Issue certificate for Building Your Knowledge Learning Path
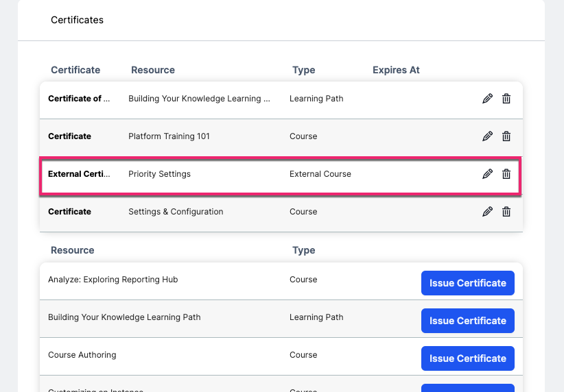Image resolution: width=564 pixels, height=392 pixels. pos(468,321)
